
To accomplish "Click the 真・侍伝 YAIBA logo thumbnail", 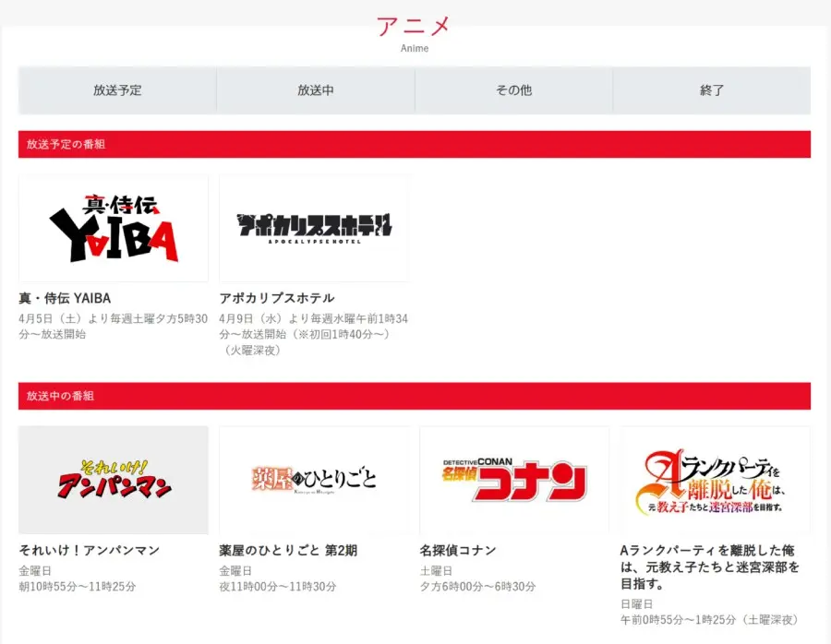I will tap(114, 229).
